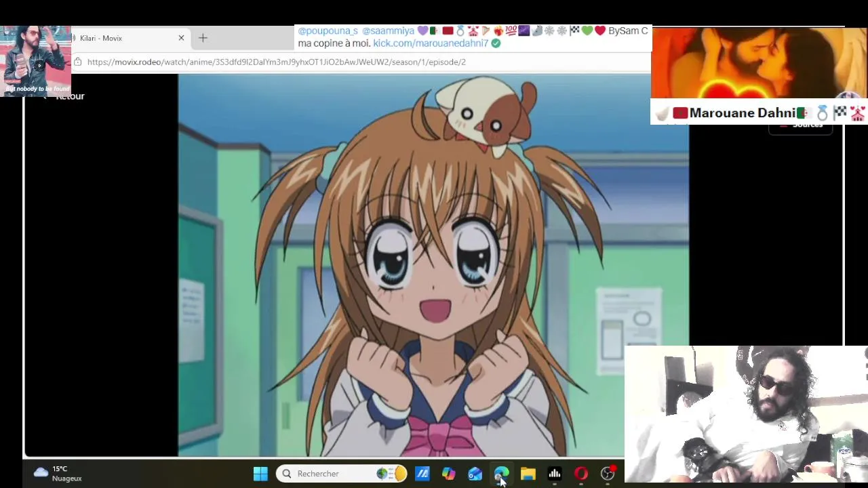
Task: Click the @poupouna_s mention
Action: click(328, 30)
